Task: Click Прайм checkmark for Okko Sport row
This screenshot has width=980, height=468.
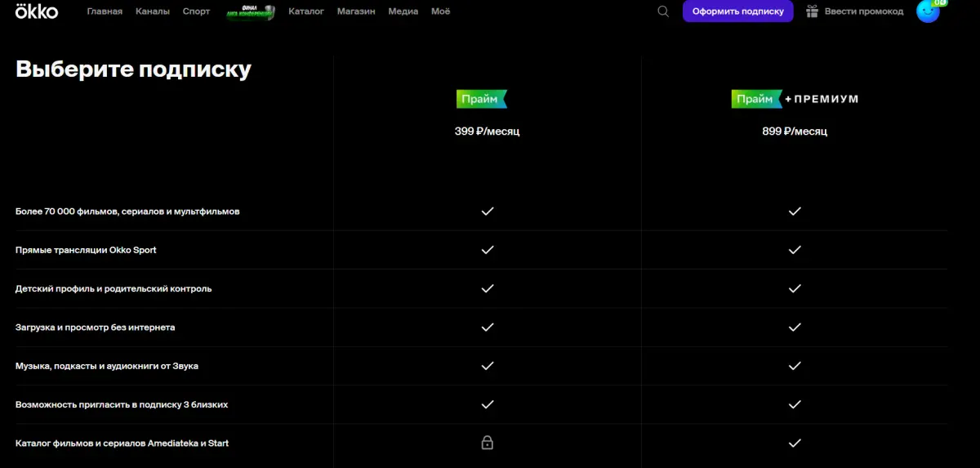Action: (488, 250)
